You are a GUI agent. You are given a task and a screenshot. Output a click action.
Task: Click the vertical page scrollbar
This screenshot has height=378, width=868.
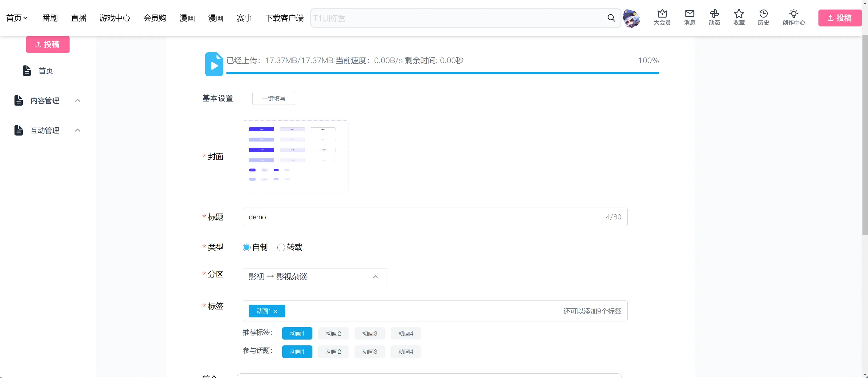865,135
